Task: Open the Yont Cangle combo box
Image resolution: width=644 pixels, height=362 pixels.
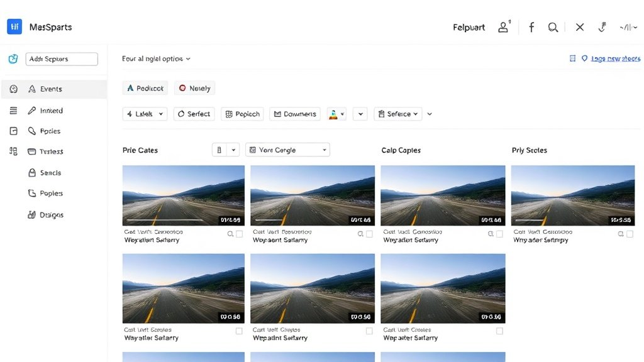Action: [x=287, y=150]
